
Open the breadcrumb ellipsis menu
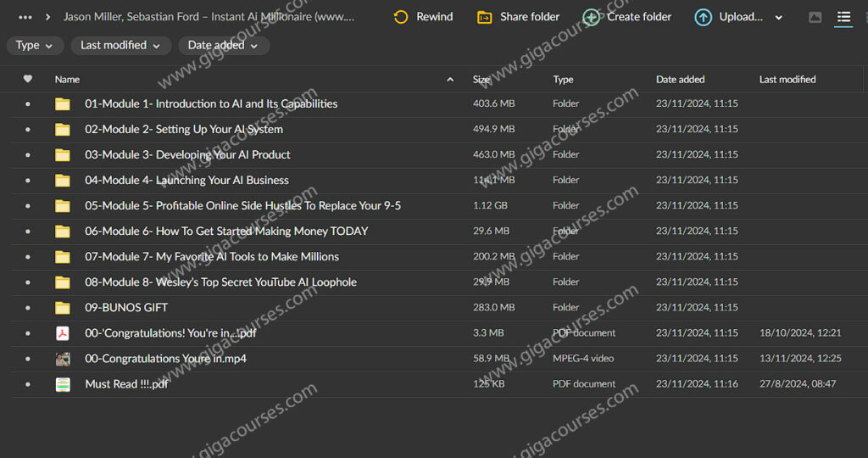[25, 17]
